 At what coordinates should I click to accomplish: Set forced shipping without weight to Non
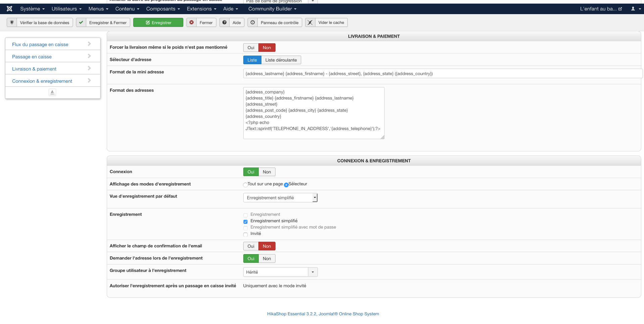click(x=267, y=48)
